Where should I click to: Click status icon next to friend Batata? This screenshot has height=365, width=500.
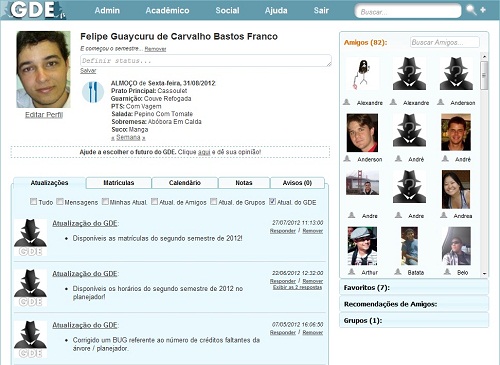(x=398, y=272)
